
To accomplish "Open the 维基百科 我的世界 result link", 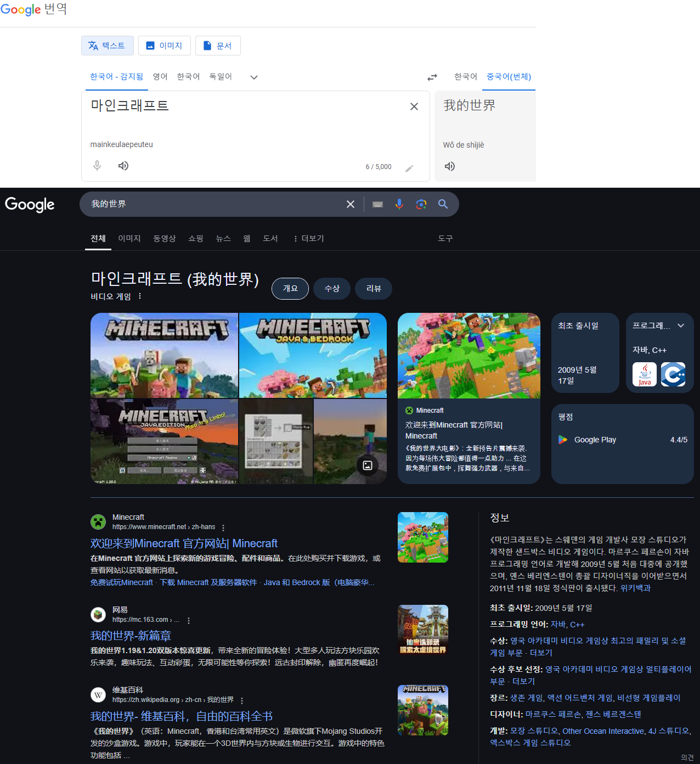I will [x=181, y=716].
